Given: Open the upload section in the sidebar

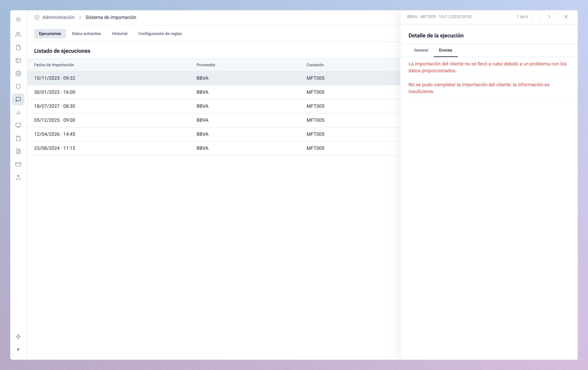Looking at the screenshot, I should point(18,177).
